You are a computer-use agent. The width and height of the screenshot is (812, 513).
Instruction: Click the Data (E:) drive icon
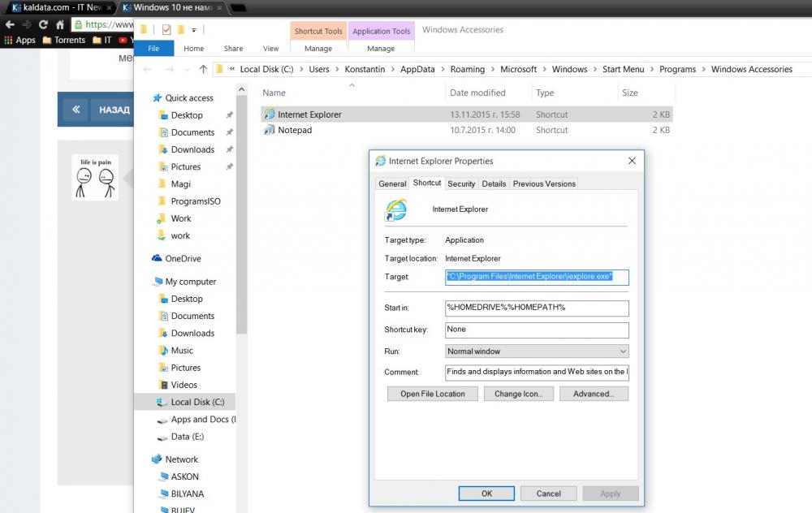[x=162, y=437]
